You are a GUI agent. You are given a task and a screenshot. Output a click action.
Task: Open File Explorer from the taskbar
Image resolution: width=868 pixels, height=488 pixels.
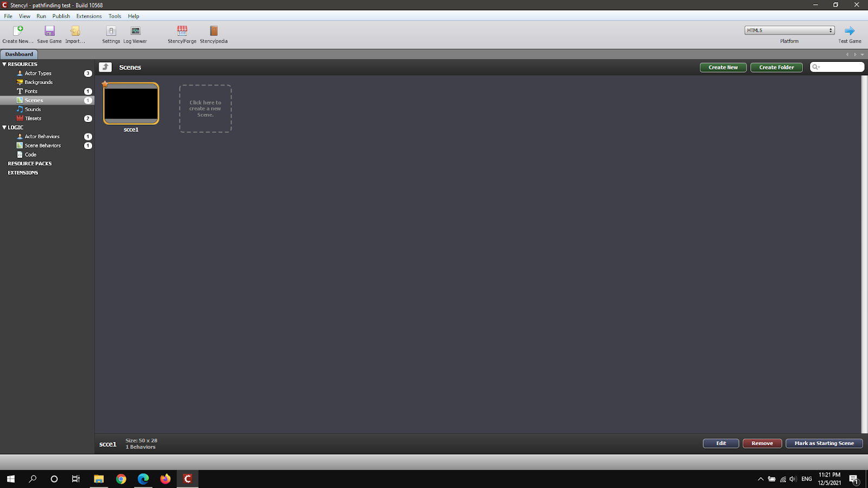click(99, 479)
